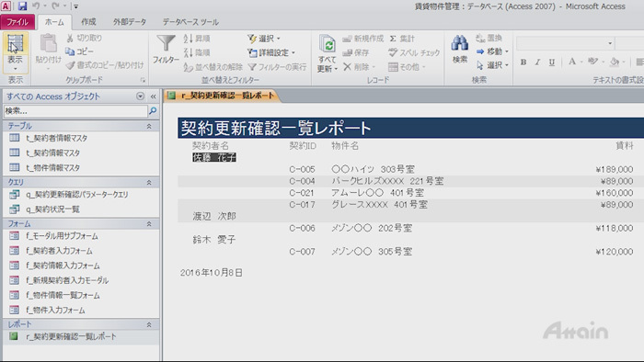Toggle Underline formatting button
Viewport: 644px width, 362px height.
552,62
